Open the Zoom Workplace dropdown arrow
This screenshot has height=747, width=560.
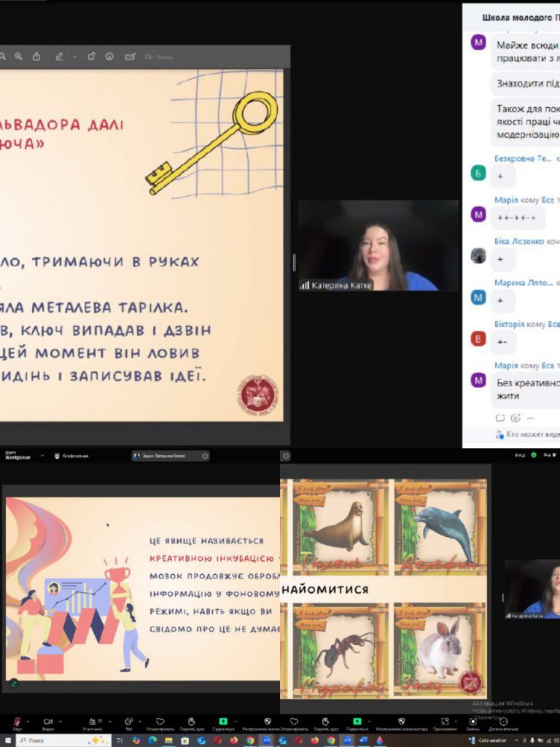pyautogui.click(x=42, y=456)
